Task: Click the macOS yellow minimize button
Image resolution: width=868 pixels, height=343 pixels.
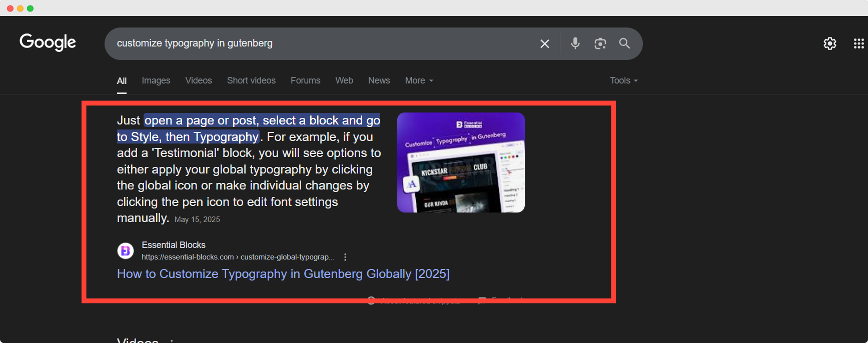Action: pyautogui.click(x=20, y=8)
